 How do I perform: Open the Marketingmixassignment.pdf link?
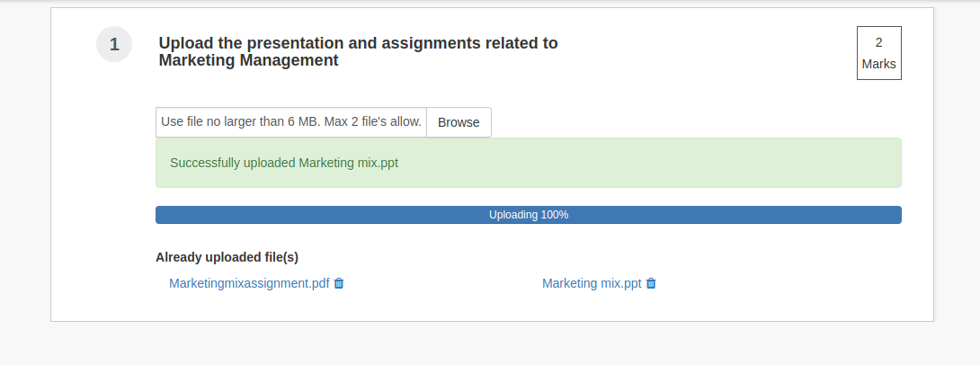coord(249,283)
